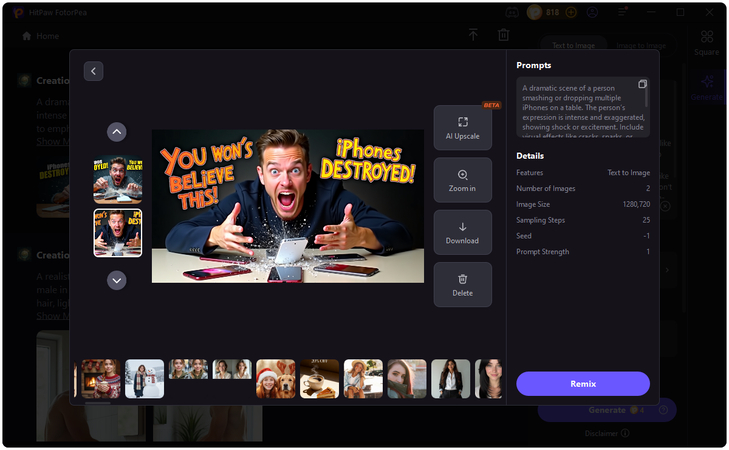Open AI Upscale tool

click(x=463, y=128)
